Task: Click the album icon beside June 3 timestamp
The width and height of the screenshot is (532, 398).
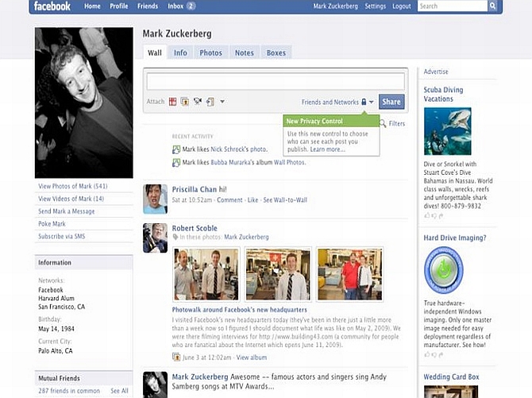Action: click(176, 357)
